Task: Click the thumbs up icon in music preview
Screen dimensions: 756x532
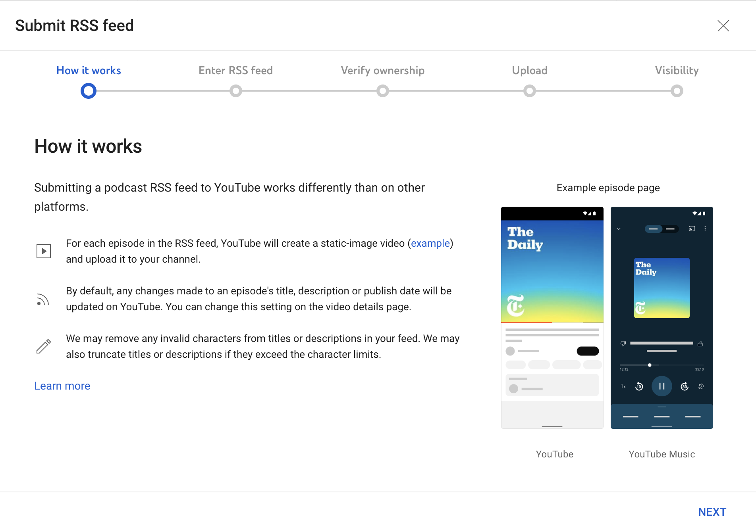Action: pos(700,344)
